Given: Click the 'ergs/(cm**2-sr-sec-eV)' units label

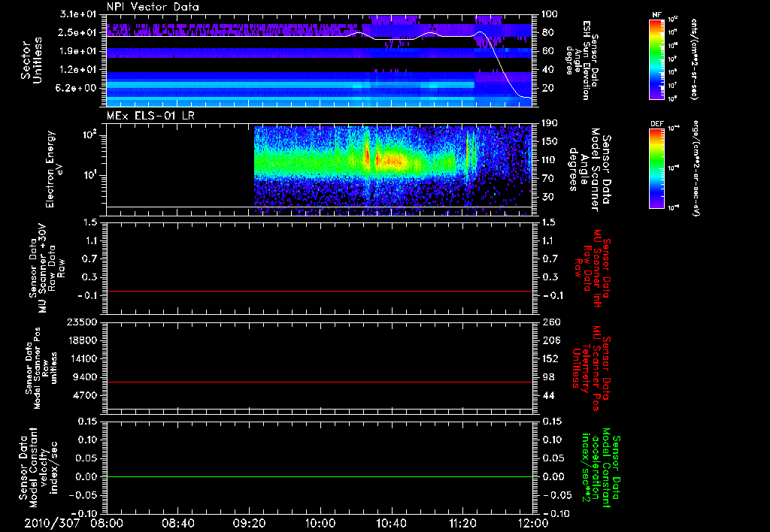Looking at the screenshot, I should tap(696, 168).
